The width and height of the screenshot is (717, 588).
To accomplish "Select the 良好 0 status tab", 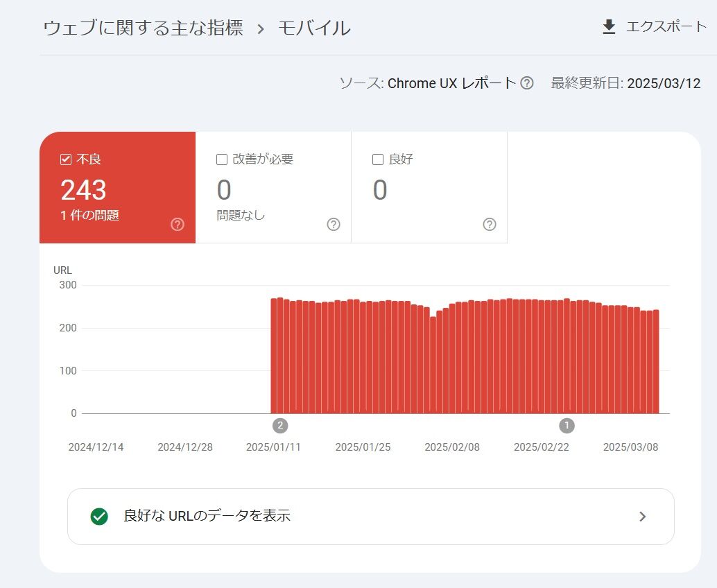I will click(x=429, y=187).
